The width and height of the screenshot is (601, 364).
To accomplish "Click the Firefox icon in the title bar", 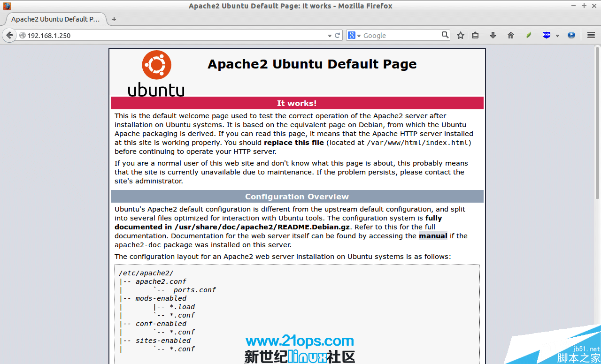I will pyautogui.click(x=7, y=6).
